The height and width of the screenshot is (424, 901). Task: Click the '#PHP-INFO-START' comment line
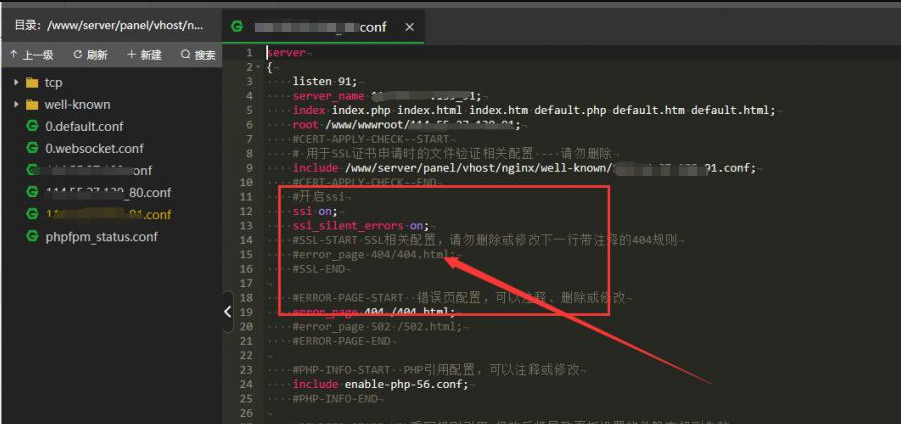[x=436, y=369]
